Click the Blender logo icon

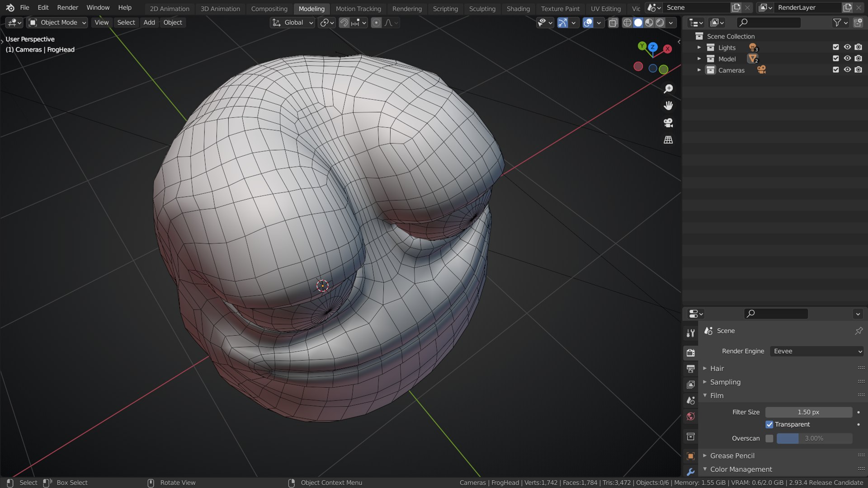pos(10,8)
